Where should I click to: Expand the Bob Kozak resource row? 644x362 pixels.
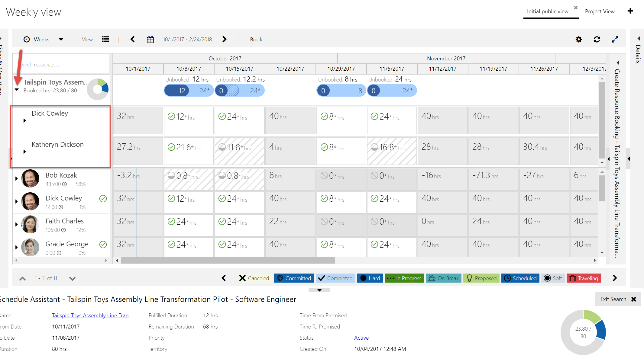coord(16,178)
